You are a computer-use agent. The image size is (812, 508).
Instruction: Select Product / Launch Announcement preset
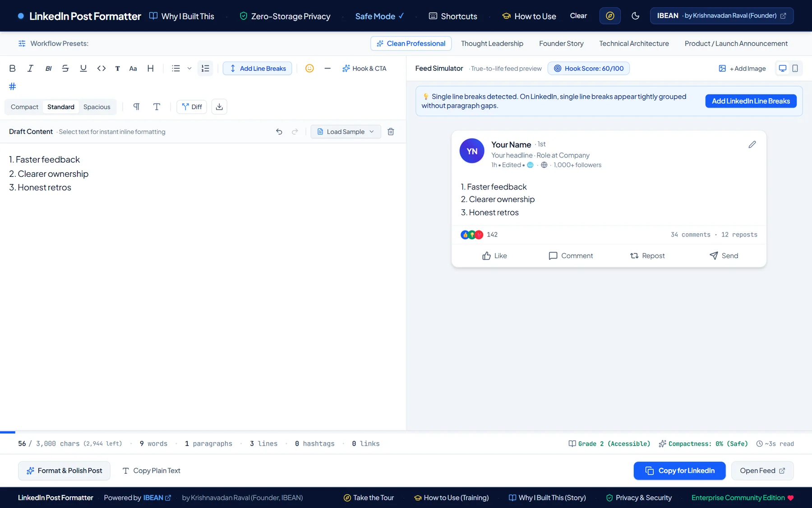(736, 43)
